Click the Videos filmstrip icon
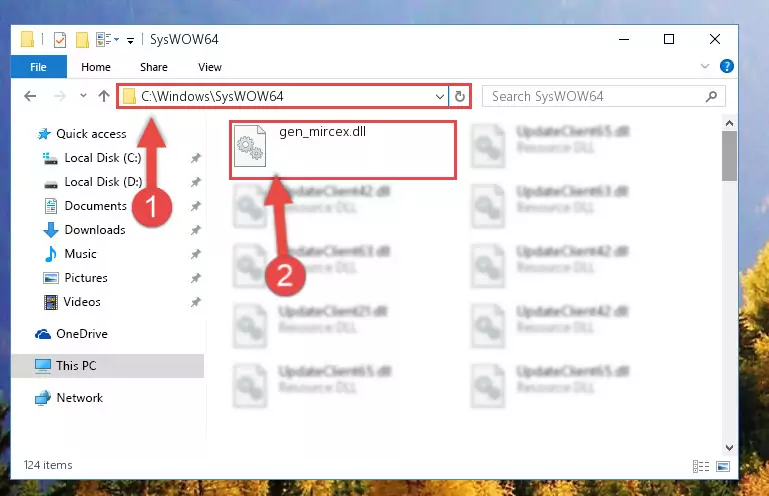769x496 pixels. (51, 302)
